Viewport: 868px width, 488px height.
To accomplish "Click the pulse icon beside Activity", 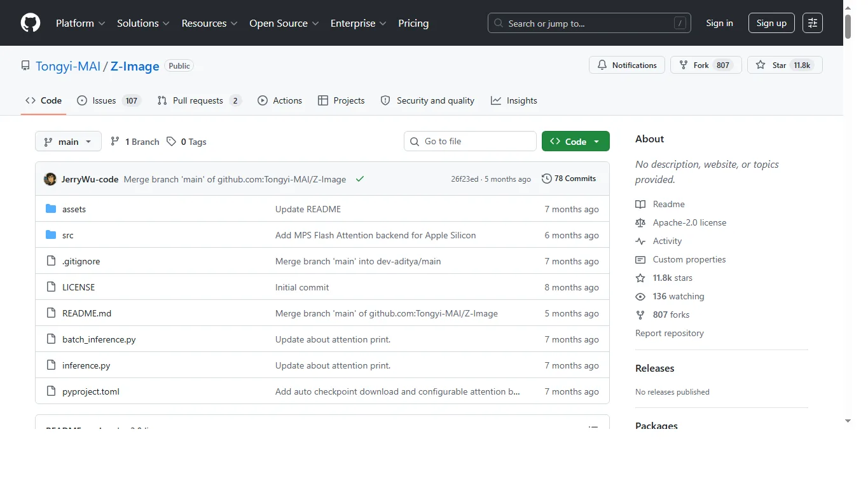I will (640, 241).
